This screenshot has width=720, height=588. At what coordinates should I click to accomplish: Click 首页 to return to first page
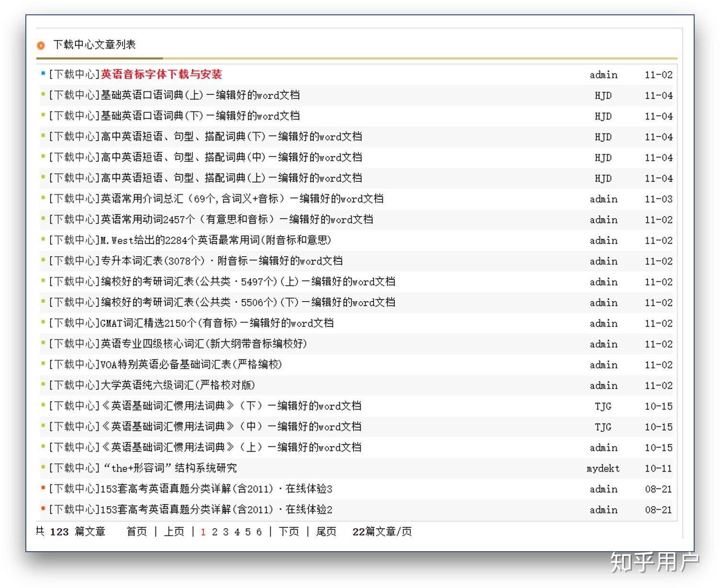point(137,532)
